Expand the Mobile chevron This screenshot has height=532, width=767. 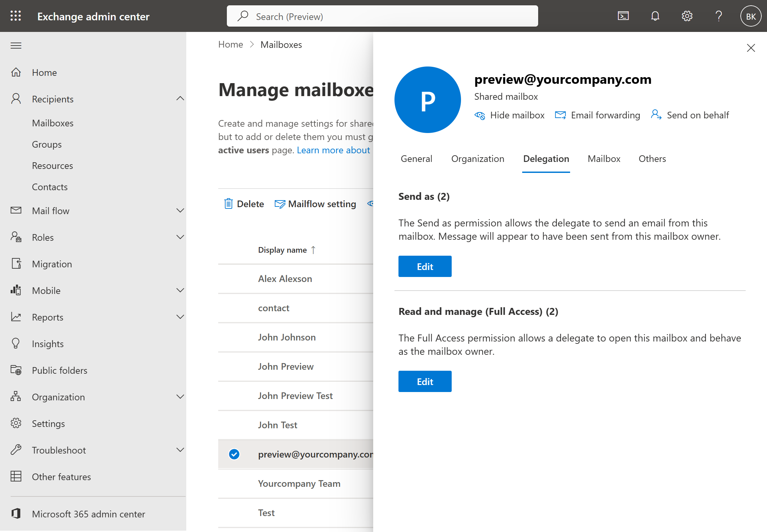click(x=180, y=290)
